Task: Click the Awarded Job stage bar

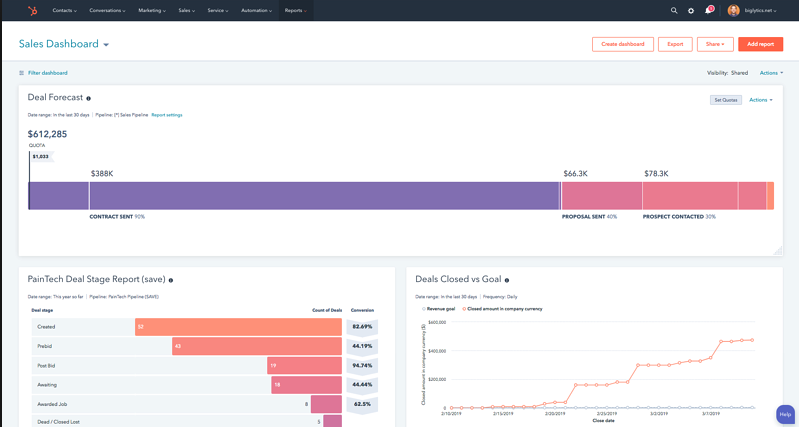Action: 326,404
